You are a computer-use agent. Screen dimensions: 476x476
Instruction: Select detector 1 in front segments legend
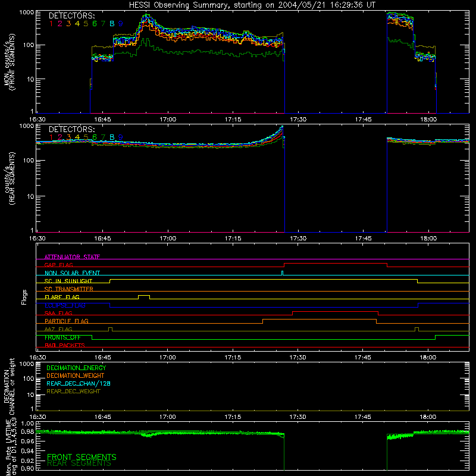(x=51, y=24)
